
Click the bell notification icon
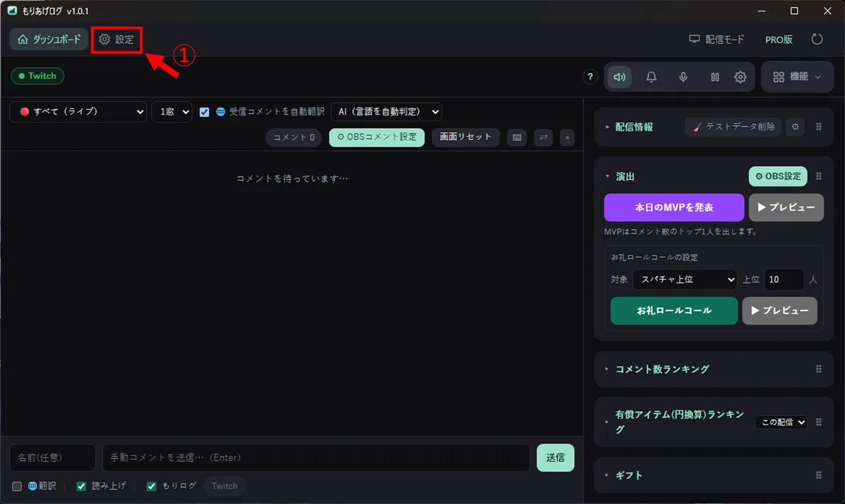(x=651, y=77)
